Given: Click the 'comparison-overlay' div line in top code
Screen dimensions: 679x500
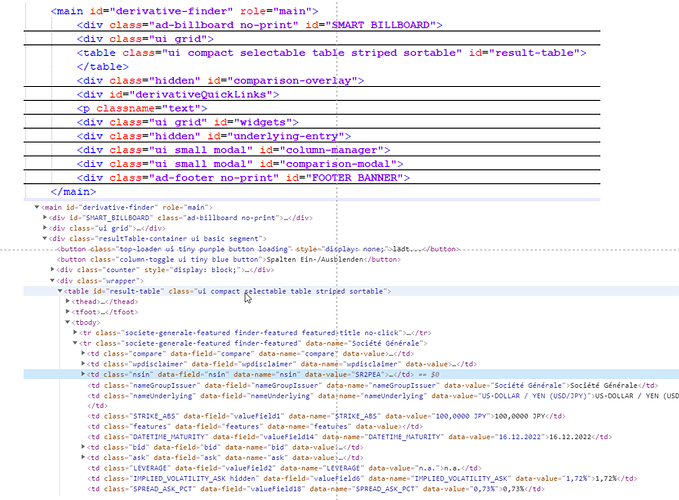Looking at the screenshot, I should tap(220, 81).
